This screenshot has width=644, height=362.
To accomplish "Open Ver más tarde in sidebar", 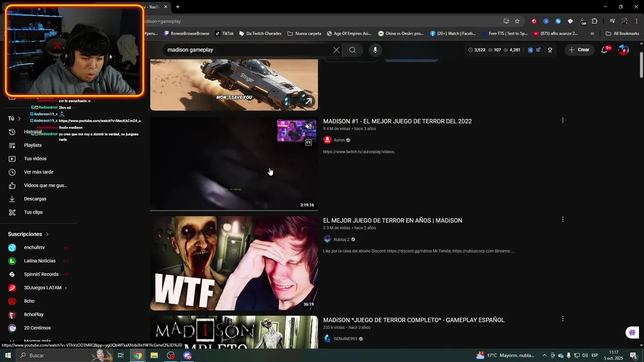I will pos(38,172).
